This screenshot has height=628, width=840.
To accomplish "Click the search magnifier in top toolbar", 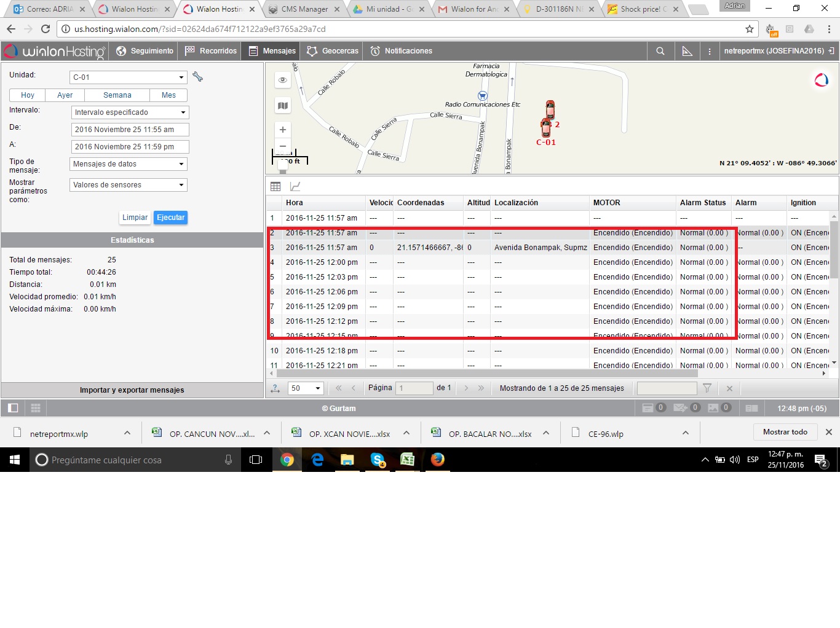I will 660,51.
